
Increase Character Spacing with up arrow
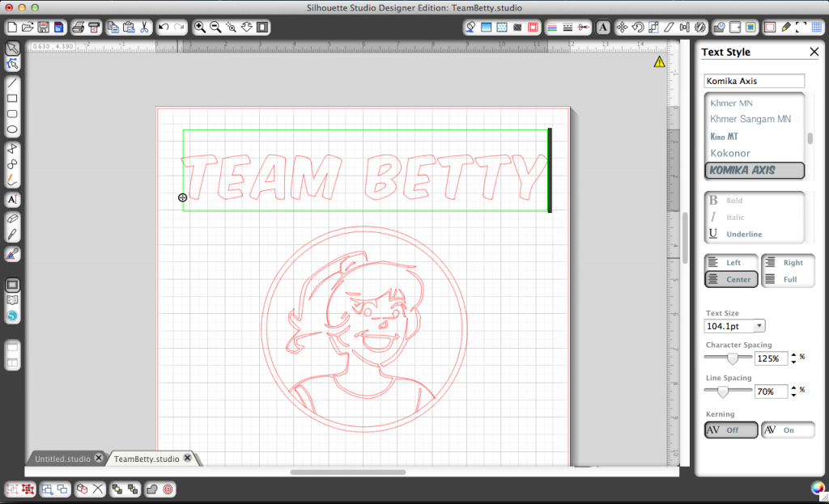point(793,355)
